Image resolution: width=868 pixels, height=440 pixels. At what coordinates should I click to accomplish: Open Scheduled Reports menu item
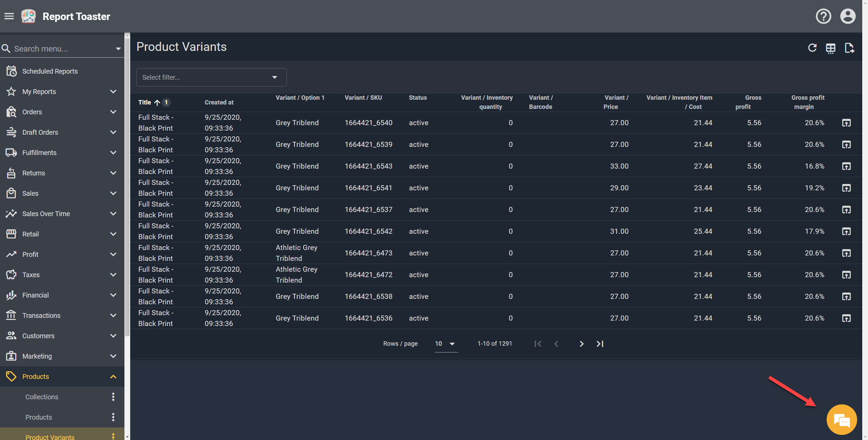click(x=50, y=71)
